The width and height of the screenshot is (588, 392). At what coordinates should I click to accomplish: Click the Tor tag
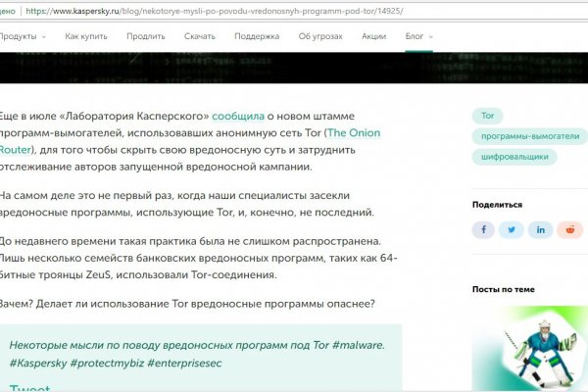(488, 116)
